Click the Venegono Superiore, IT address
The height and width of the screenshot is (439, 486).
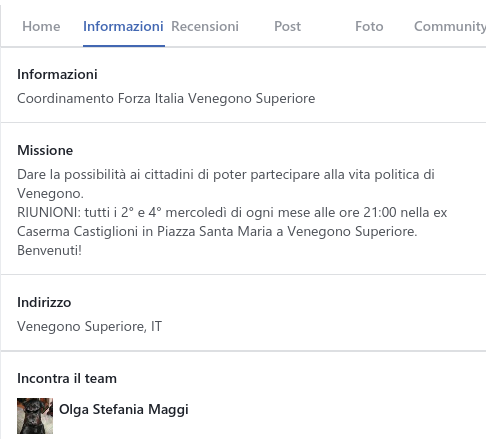click(89, 326)
